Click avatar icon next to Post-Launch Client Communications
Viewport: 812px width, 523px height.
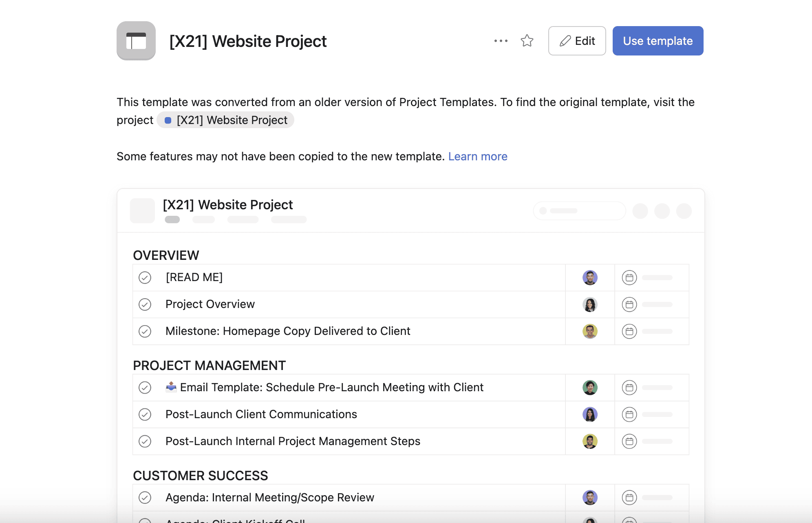(x=591, y=414)
